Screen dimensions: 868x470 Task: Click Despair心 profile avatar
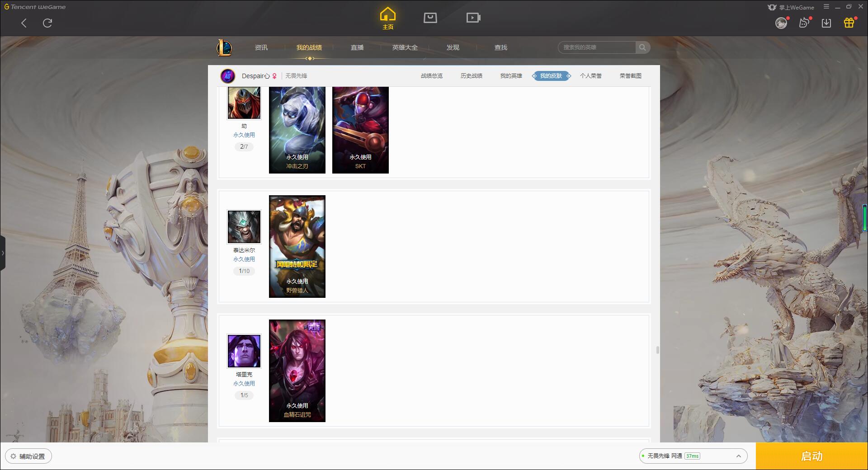[228, 76]
